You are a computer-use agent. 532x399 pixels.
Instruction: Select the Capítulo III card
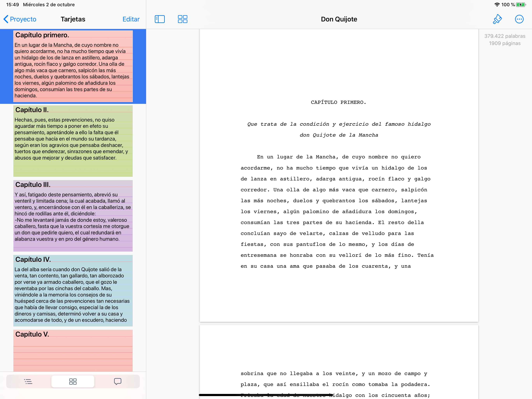[x=73, y=216]
